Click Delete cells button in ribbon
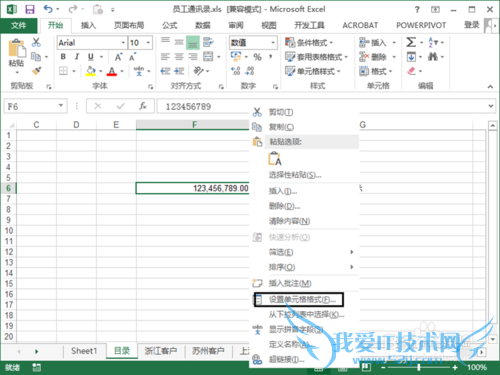500x375 pixels. [x=373, y=57]
